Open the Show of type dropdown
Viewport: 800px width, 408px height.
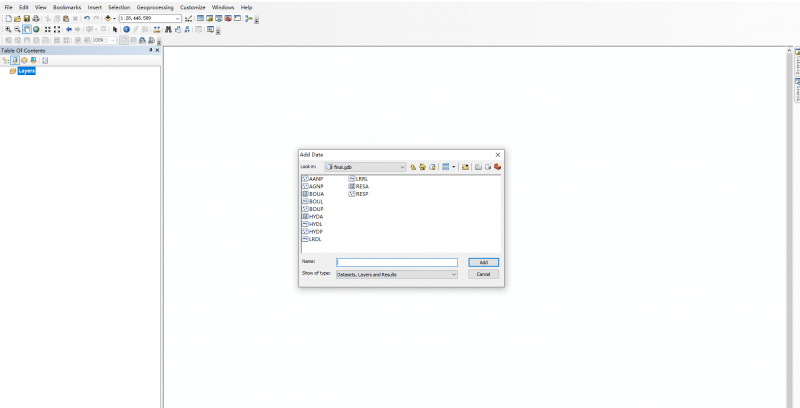(453, 273)
